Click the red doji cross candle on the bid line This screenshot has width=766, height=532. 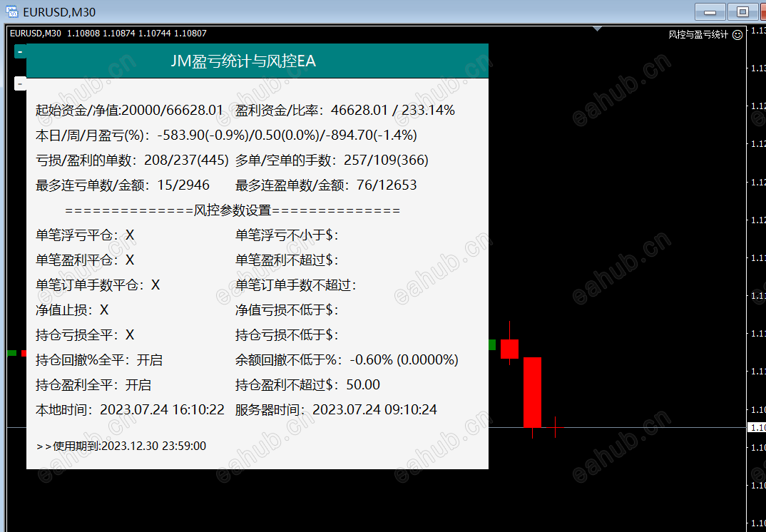pyautogui.click(x=556, y=427)
